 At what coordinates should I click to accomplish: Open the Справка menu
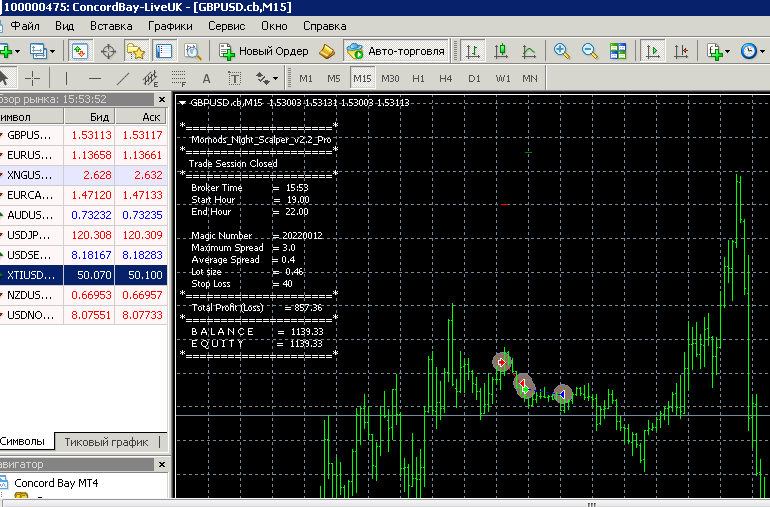click(x=325, y=26)
